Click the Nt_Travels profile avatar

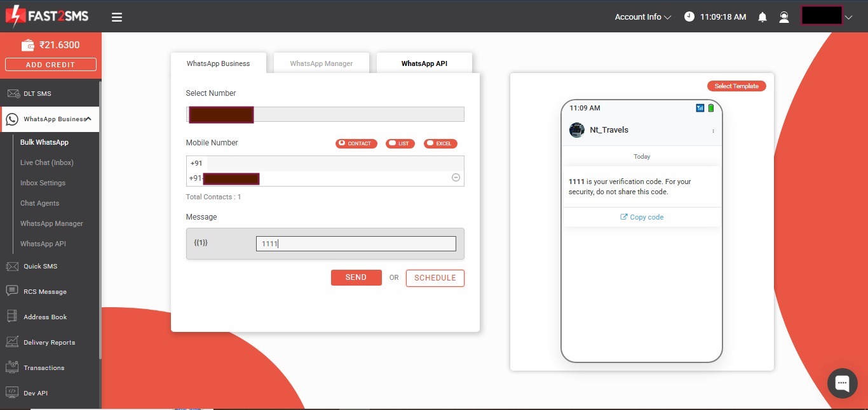(x=577, y=130)
